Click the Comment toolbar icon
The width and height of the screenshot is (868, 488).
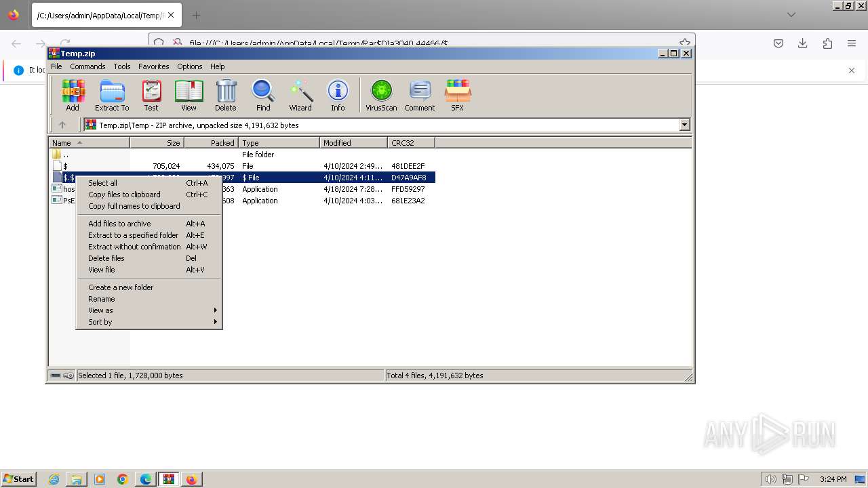420,95
